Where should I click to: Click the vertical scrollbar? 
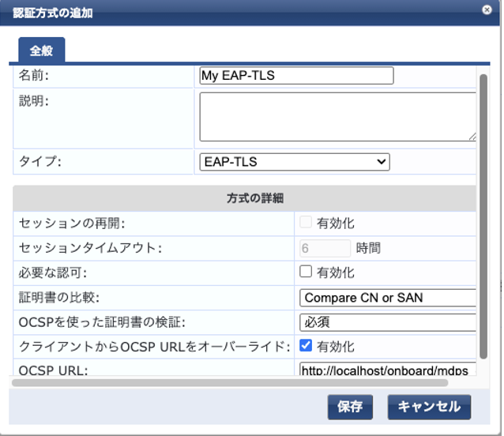484,213
